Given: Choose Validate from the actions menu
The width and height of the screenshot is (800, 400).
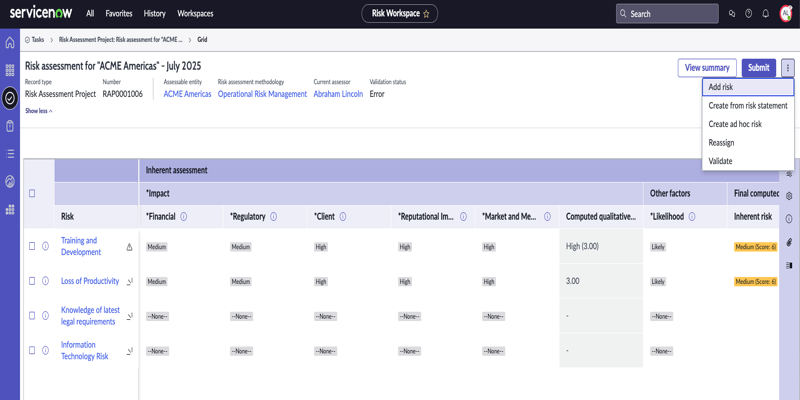Looking at the screenshot, I should [748, 161].
